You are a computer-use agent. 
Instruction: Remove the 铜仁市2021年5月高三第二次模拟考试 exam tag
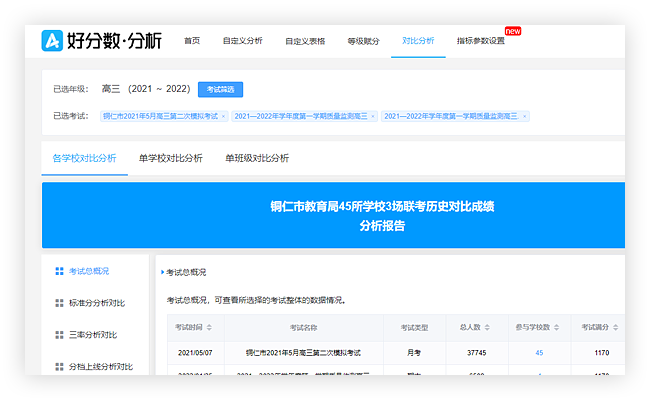tap(222, 116)
